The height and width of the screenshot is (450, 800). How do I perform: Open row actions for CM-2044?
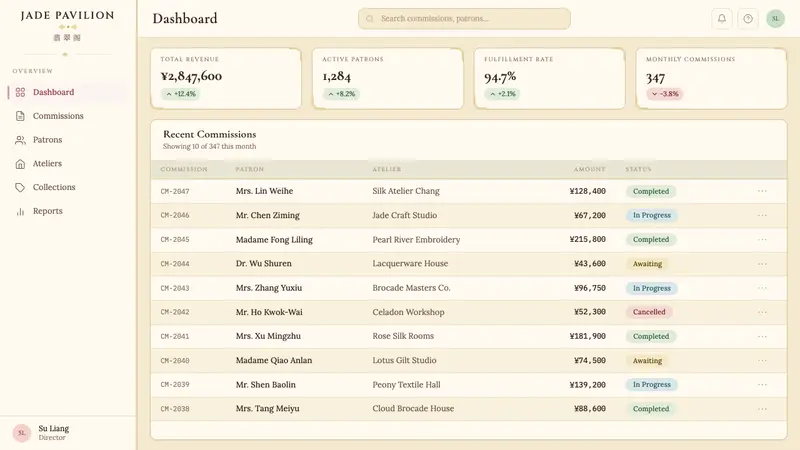pyautogui.click(x=762, y=264)
